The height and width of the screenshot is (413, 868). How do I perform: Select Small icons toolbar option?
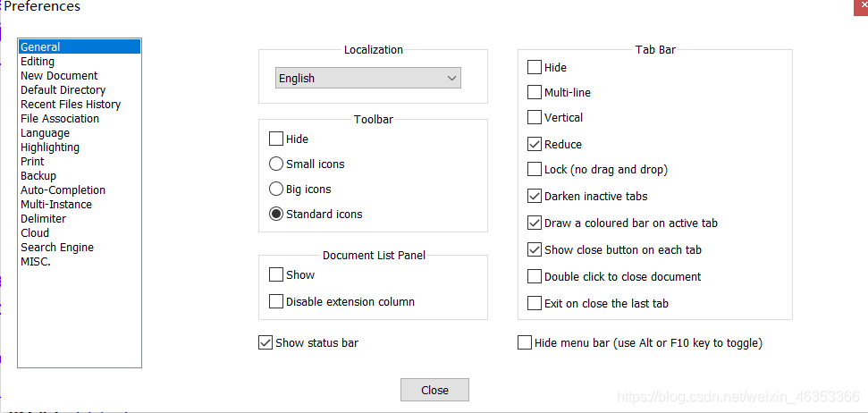coord(276,164)
